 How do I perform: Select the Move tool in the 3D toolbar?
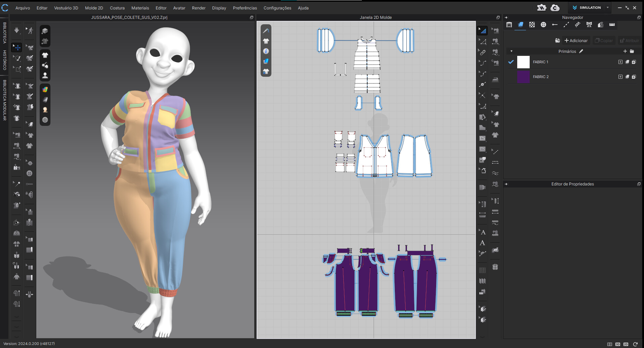pyautogui.click(x=16, y=47)
